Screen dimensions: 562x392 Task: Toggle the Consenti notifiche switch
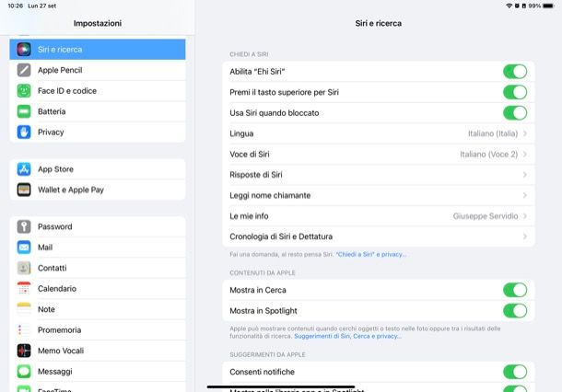514,372
